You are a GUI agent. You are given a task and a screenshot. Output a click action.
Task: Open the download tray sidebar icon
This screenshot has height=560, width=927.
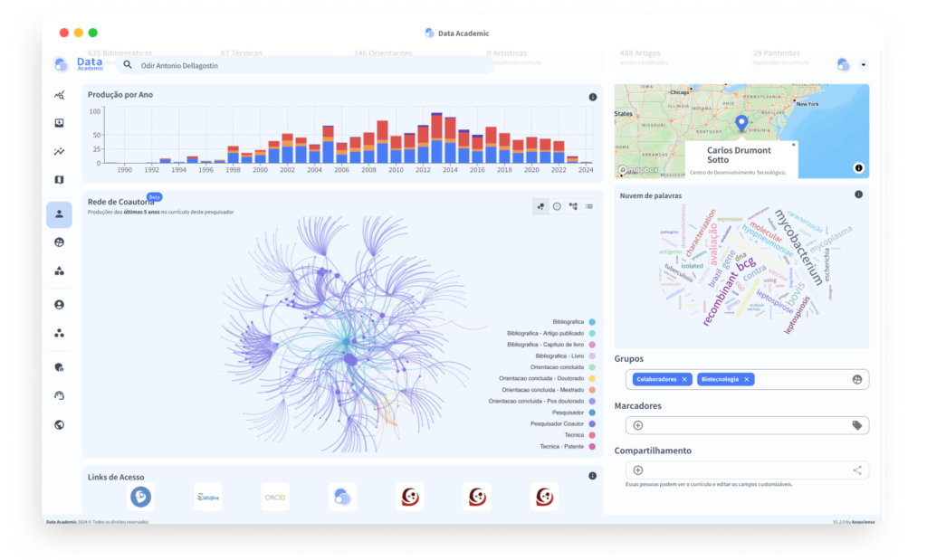[59, 123]
